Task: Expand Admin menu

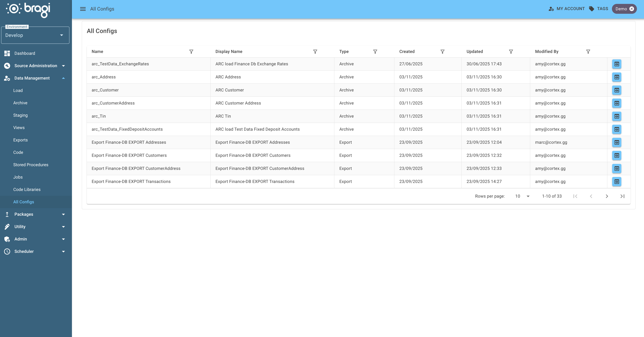Action: (x=36, y=239)
